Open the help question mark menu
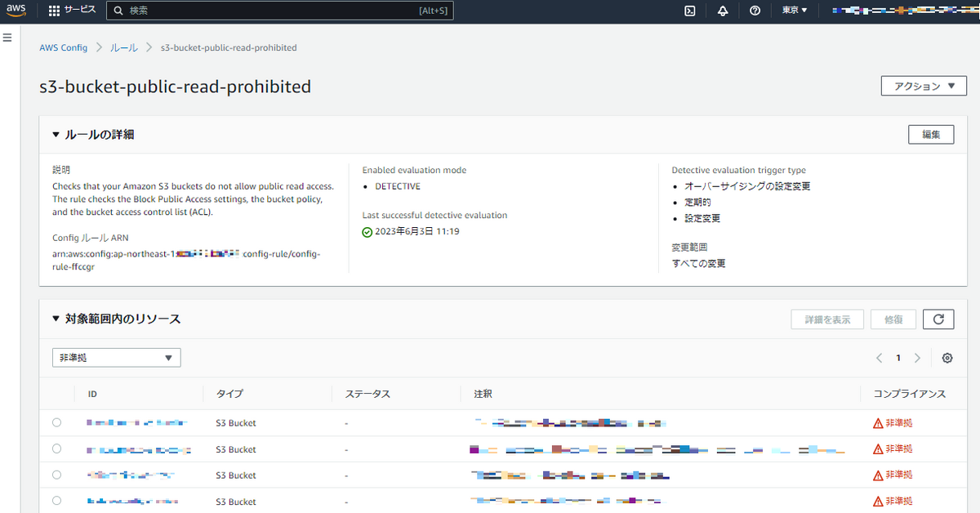The image size is (980, 513). coord(755,11)
